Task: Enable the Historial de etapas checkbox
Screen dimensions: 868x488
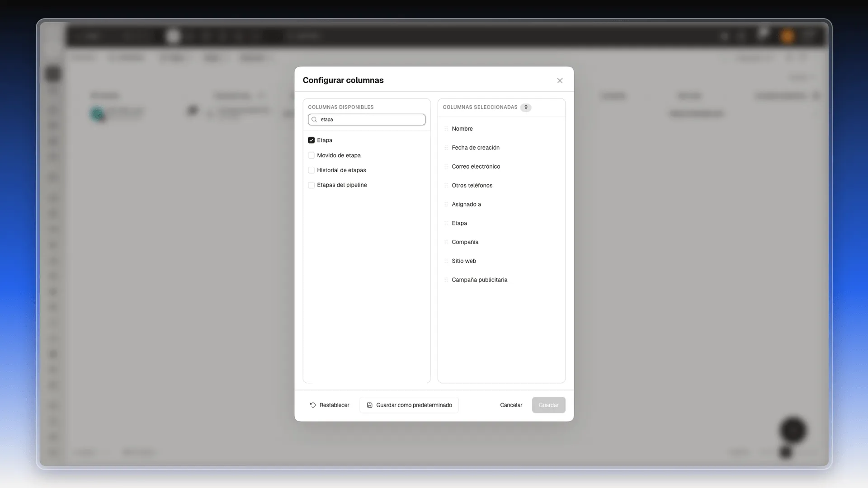Action: click(x=311, y=170)
